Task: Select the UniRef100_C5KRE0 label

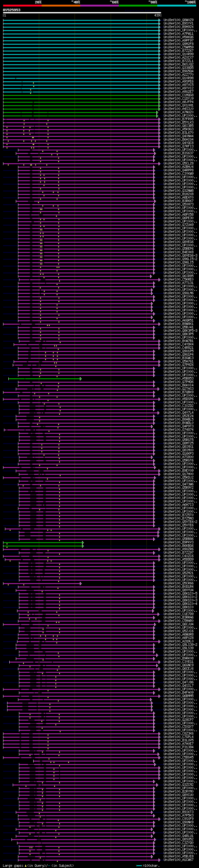Action: 179,280
